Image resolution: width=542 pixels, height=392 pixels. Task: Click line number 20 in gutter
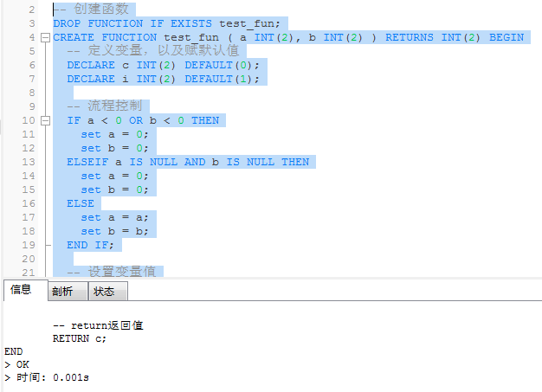coord(29,259)
